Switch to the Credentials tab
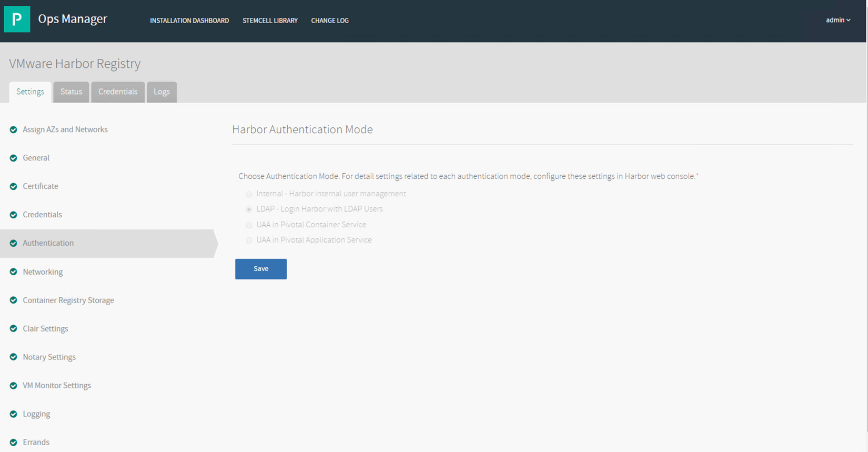Image resolution: width=868 pixels, height=452 pixels. [118, 92]
